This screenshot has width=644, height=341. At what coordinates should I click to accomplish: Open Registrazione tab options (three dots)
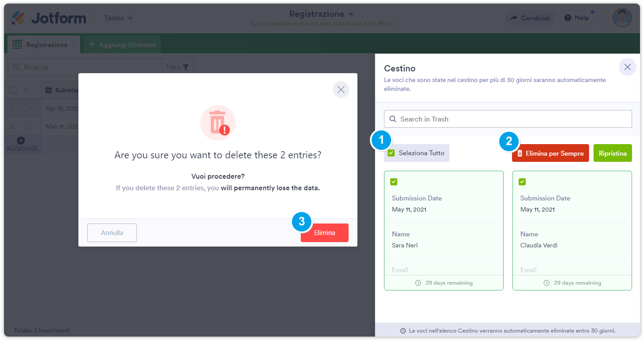point(74,45)
